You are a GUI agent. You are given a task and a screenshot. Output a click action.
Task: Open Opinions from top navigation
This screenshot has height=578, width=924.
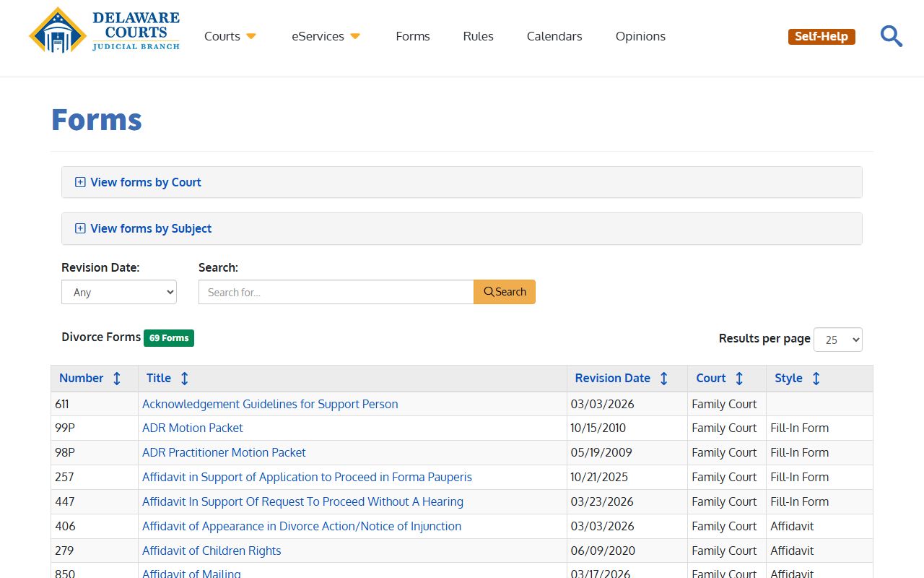(640, 36)
